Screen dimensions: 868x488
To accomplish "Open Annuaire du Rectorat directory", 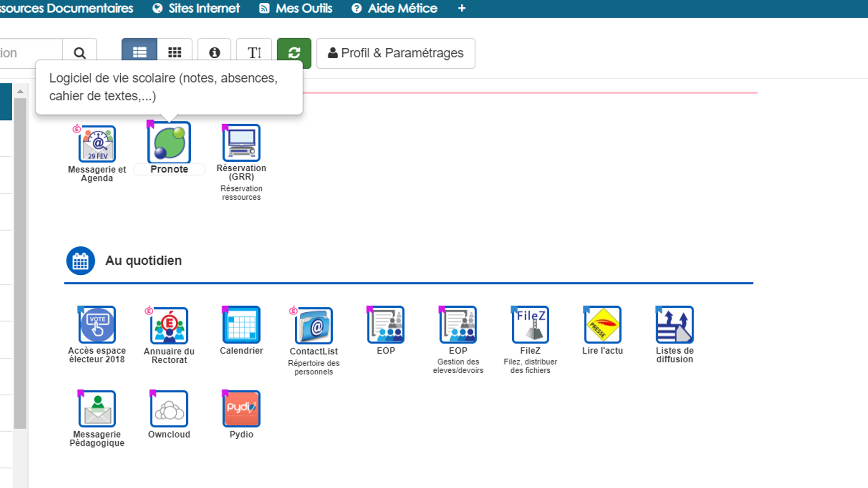I will (x=169, y=326).
